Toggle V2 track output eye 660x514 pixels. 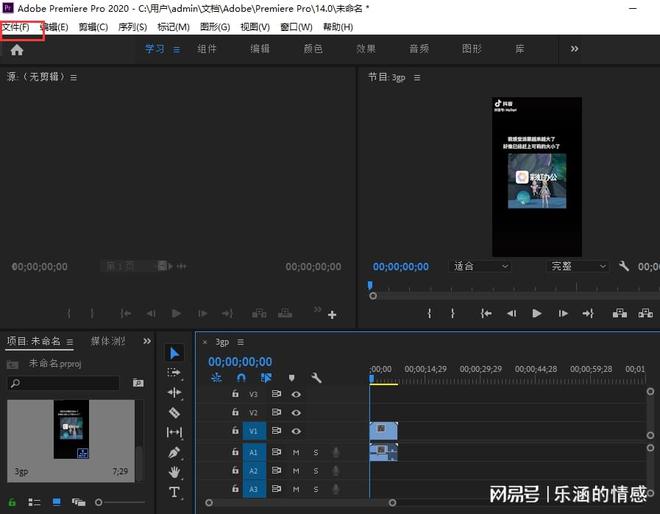(296, 413)
